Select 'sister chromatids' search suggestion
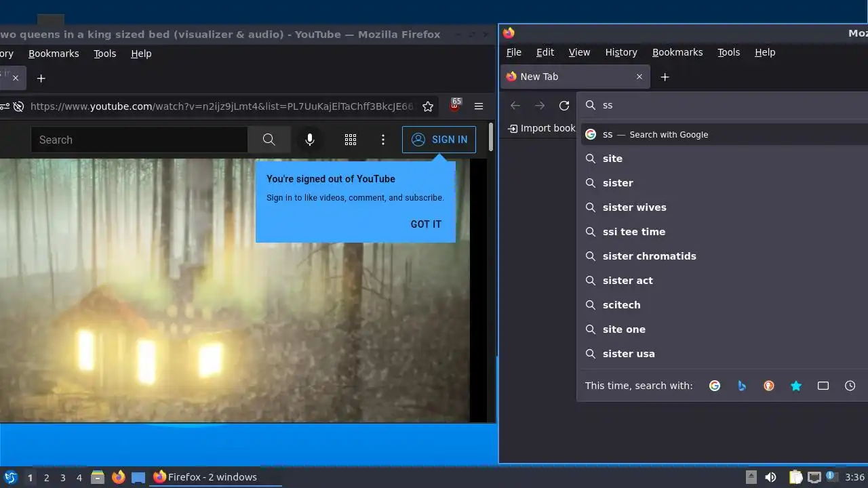The image size is (868, 488). point(724,256)
